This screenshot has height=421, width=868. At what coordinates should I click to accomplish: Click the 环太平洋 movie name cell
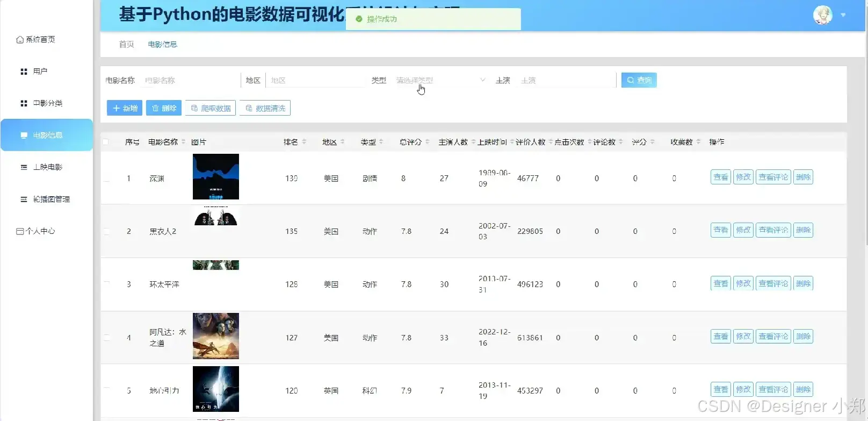pyautogui.click(x=164, y=284)
